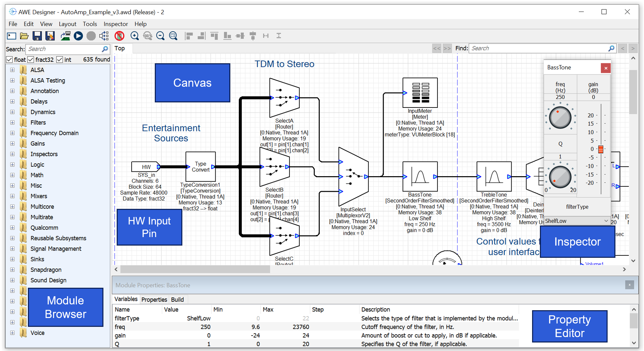Click the Save As floppy-with-pencil icon
The image size is (644, 351).
(50, 36)
